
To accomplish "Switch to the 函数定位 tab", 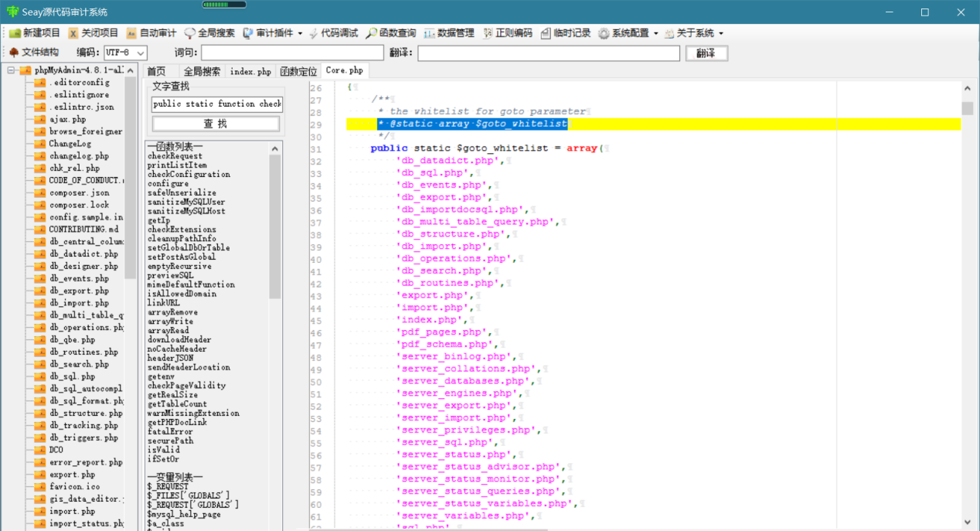I will point(298,71).
